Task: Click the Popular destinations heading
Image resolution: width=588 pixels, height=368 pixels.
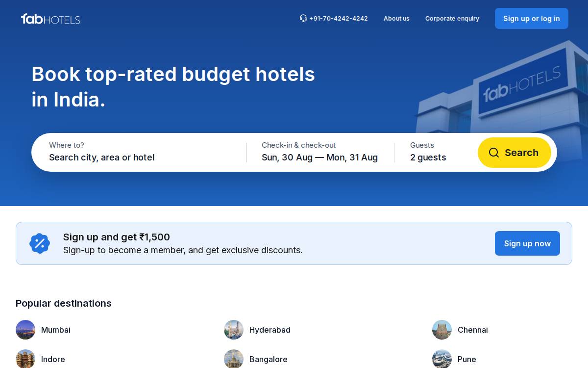Action: pos(64,303)
